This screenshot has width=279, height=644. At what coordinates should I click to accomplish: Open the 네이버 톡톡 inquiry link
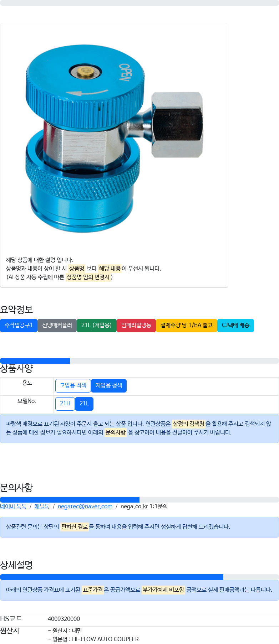[13, 507]
